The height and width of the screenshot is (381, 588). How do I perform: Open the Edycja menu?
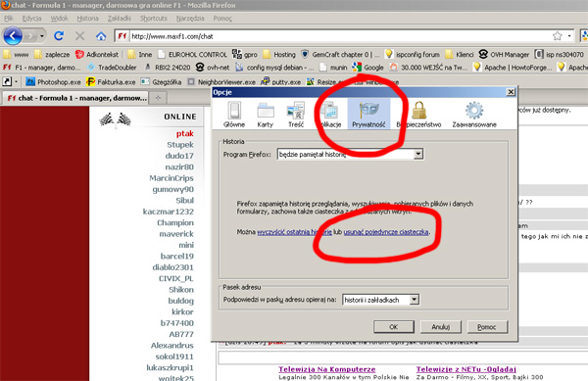pyautogui.click(x=31, y=18)
